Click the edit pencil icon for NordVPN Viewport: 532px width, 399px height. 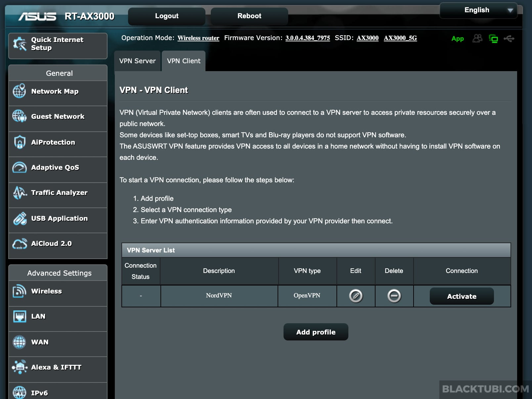click(x=356, y=296)
